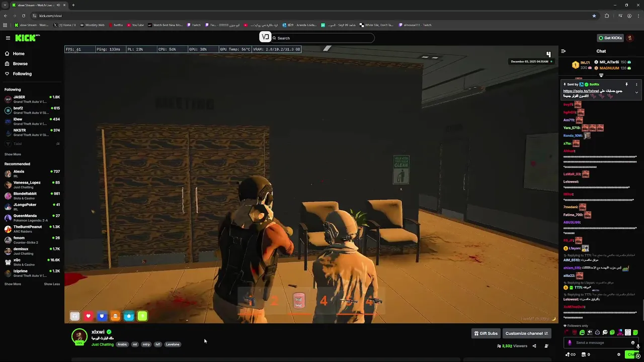Screen dimensions: 644x362
Task: Open recommended channel JLongoPoker
Action: (x=32, y=207)
